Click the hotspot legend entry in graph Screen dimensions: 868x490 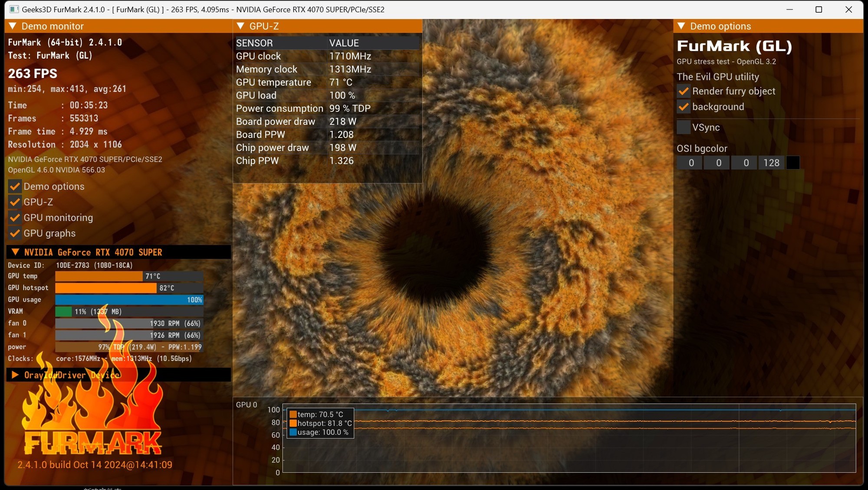click(321, 423)
